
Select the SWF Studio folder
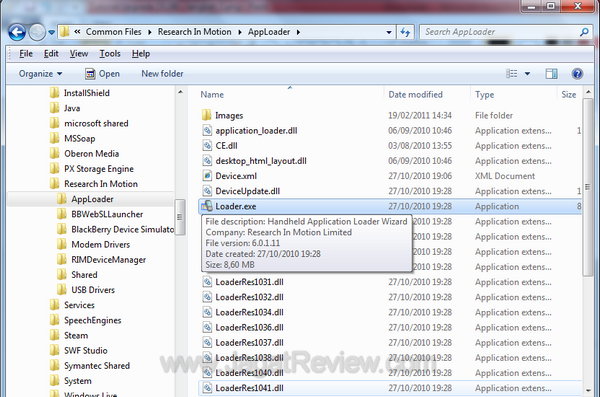point(86,350)
